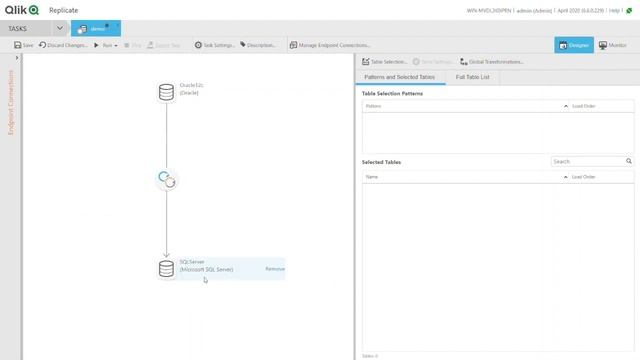Click the green status icon beside Help
Screen dimensions: 640x360
tap(629, 11)
